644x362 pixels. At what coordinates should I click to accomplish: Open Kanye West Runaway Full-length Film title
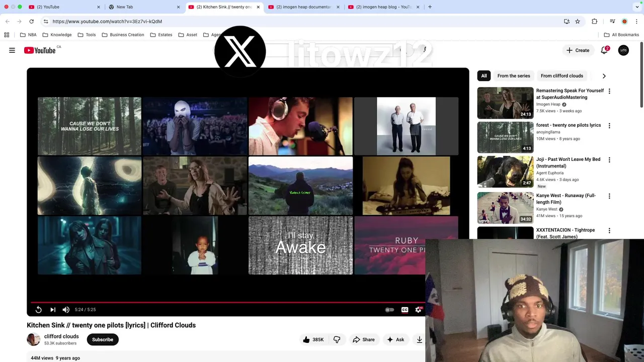(566, 199)
